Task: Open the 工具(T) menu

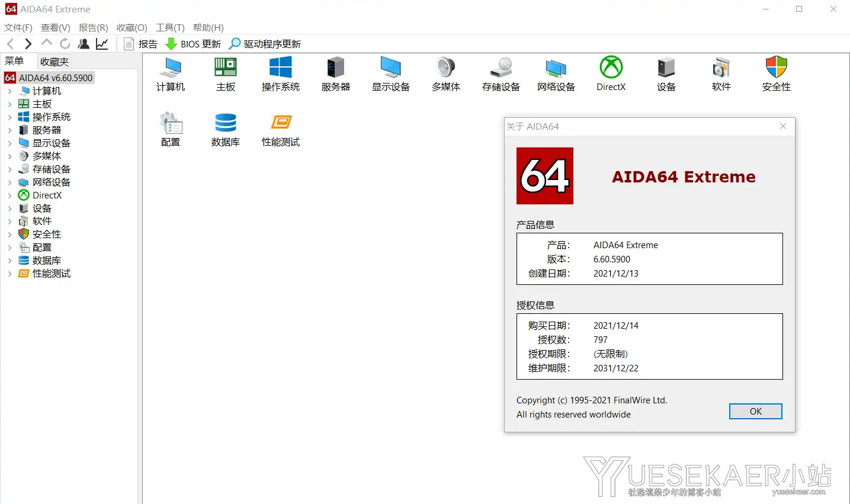Action: point(171,27)
